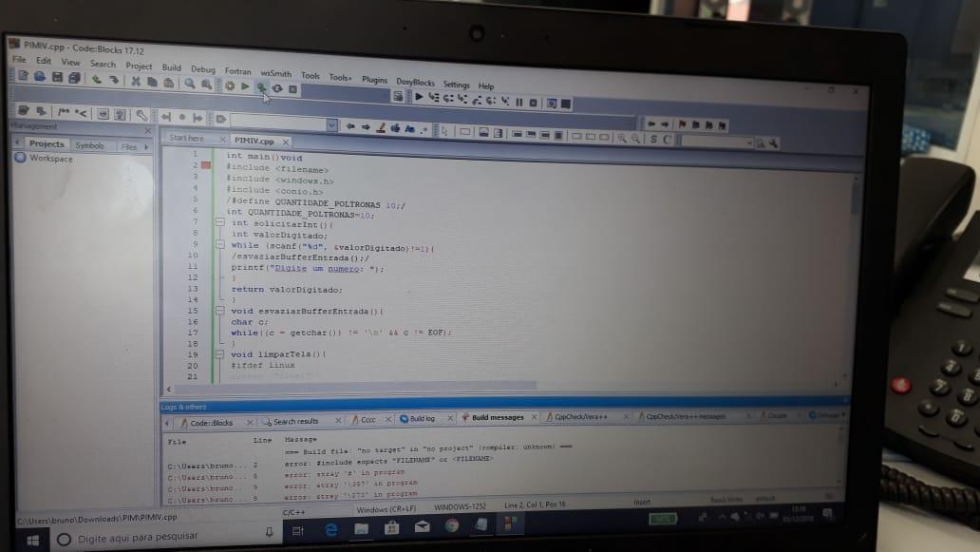The height and width of the screenshot is (552, 980).
Task: Start debugging with the black play icon
Action: 419,97
